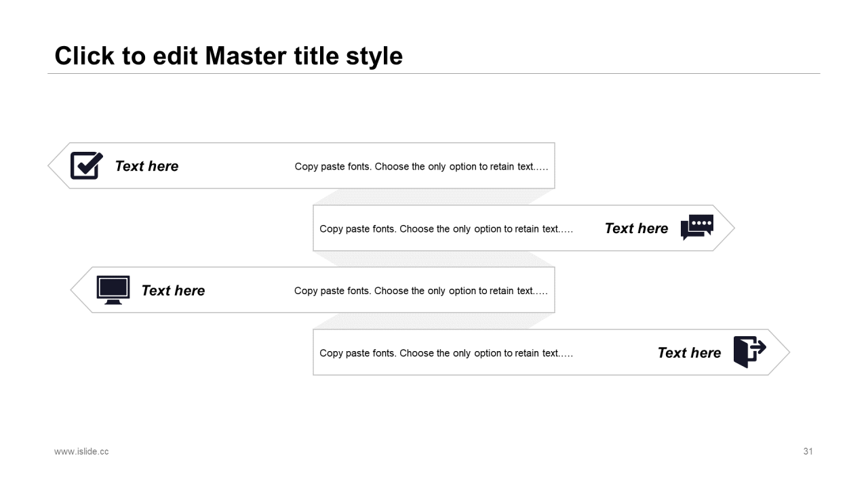Click the Master title style heading
The width and height of the screenshot is (868, 488).
tap(229, 56)
